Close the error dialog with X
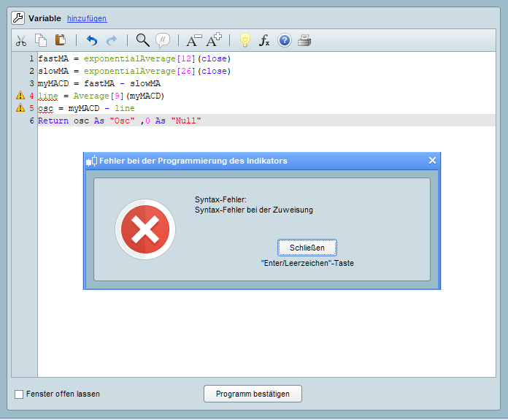This screenshot has width=508, height=420. click(x=432, y=161)
